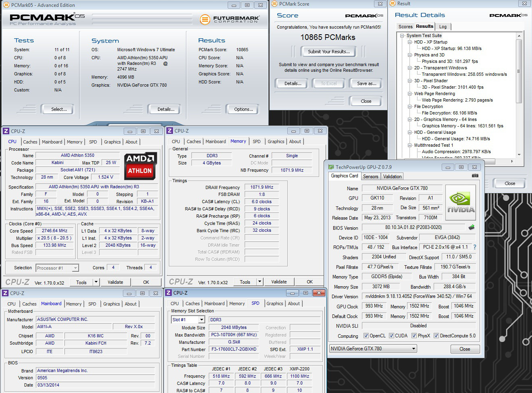Image resolution: width=532 pixels, height=393 pixels.
Task: Open Graphics tab in CPU-Z SPD window
Action: coord(275,304)
